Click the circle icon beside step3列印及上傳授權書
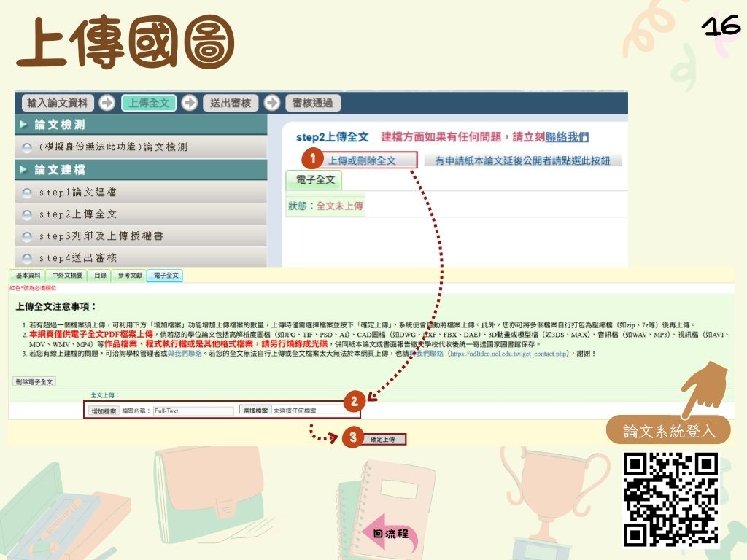 click(x=27, y=236)
